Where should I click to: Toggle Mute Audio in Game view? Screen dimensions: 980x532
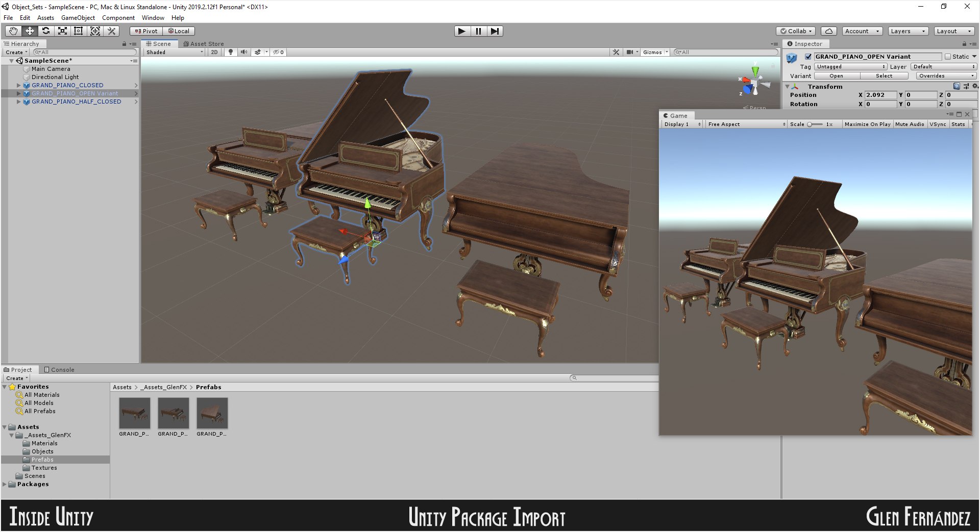click(x=910, y=124)
